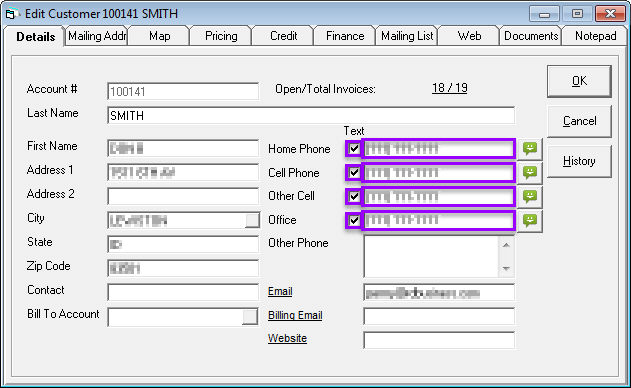Open the Bill To Account lookup button

250,317
